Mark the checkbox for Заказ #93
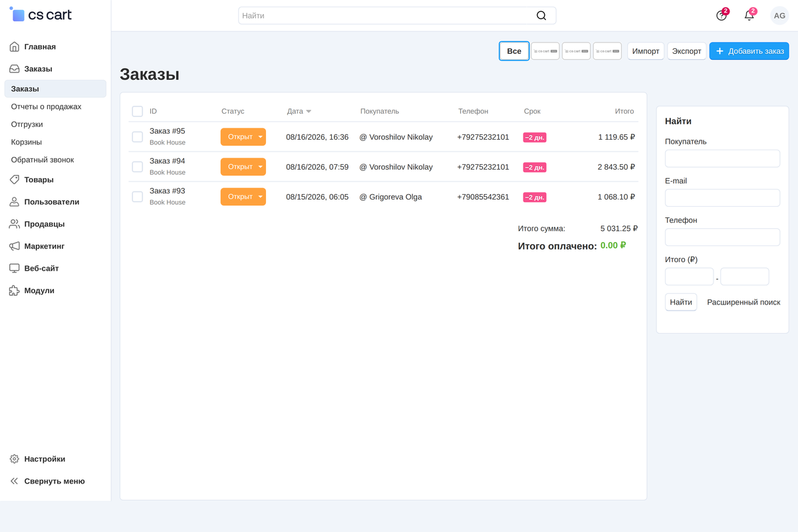 (137, 197)
